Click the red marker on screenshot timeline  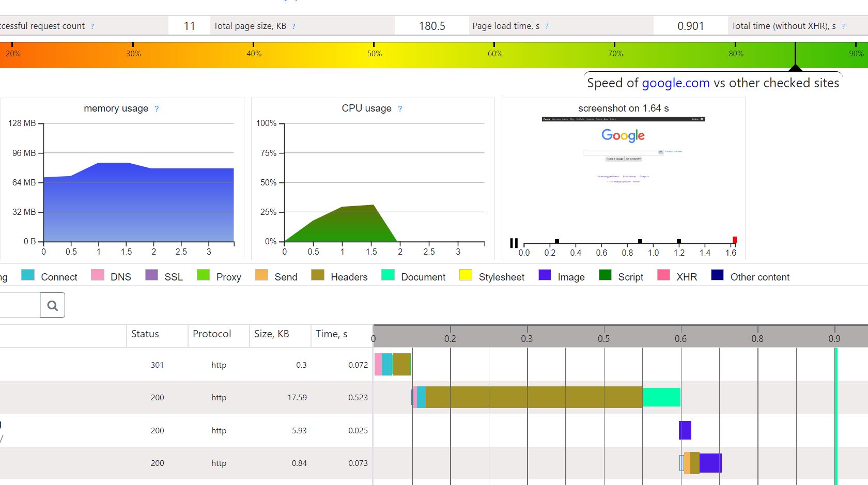(x=735, y=240)
